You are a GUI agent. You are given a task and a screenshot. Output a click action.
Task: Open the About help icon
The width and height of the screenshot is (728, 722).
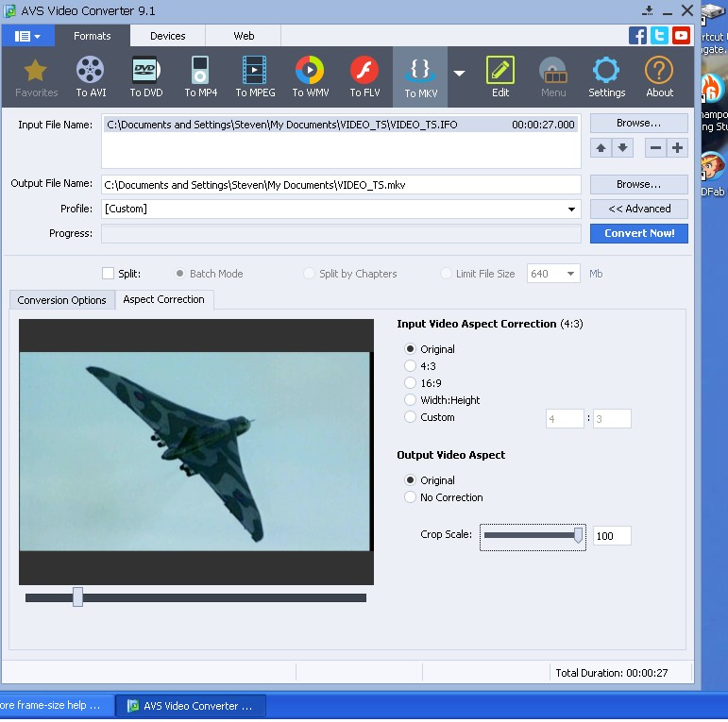(x=659, y=77)
